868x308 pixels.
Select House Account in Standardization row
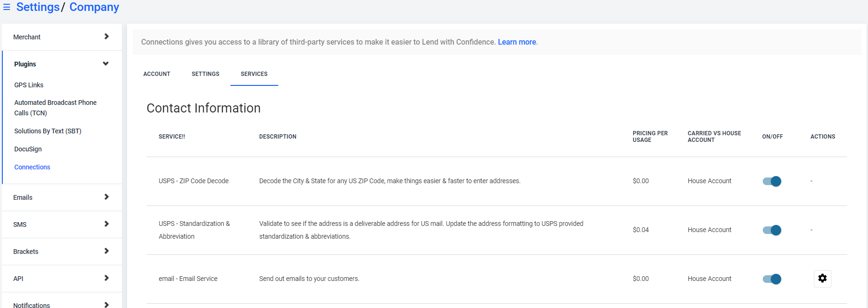coord(710,230)
